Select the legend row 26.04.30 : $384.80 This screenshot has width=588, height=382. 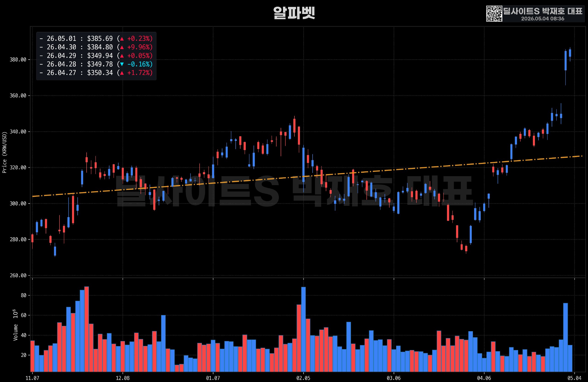96,47
